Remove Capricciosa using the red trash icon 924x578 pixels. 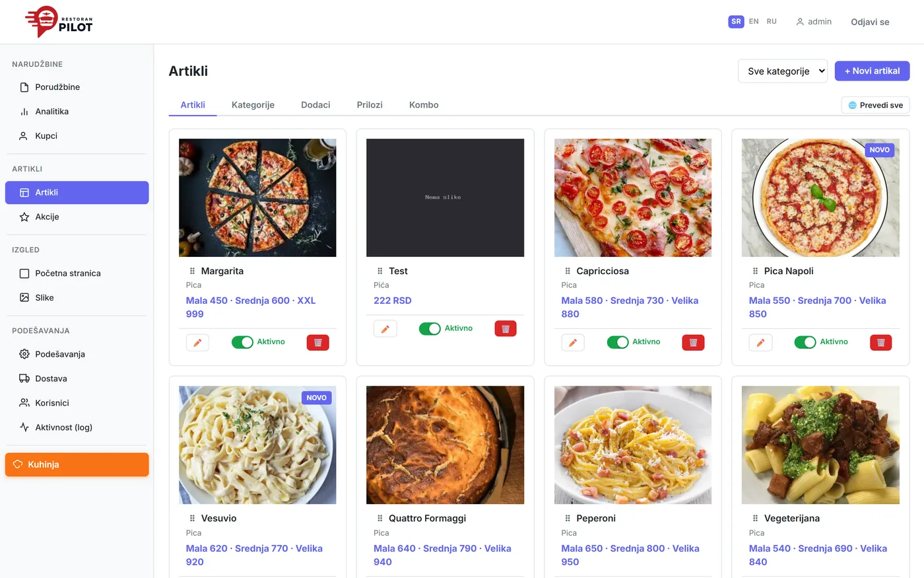coord(693,342)
